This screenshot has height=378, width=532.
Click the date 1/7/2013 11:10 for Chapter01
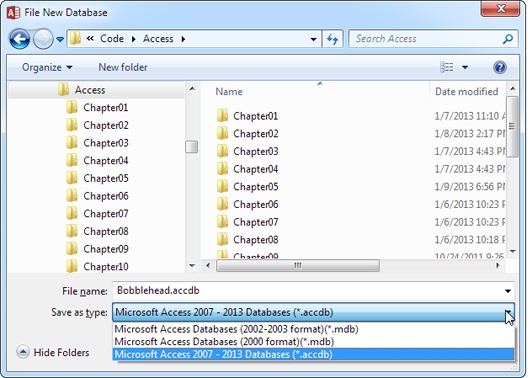point(470,116)
